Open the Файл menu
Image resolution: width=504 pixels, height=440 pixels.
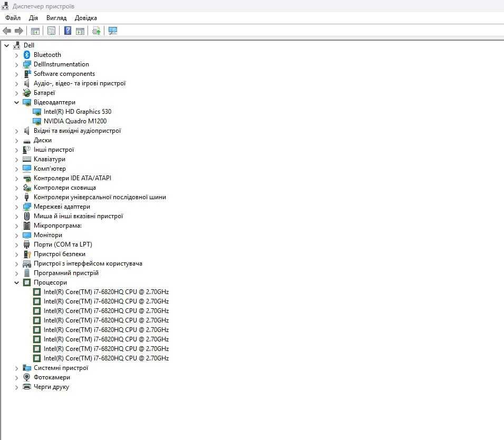tap(13, 18)
